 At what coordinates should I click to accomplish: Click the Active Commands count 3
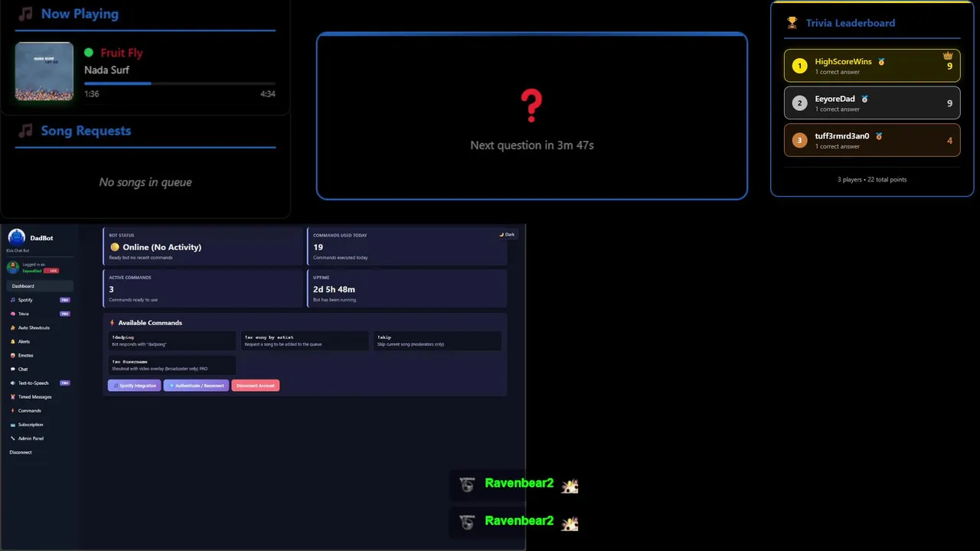pyautogui.click(x=111, y=289)
